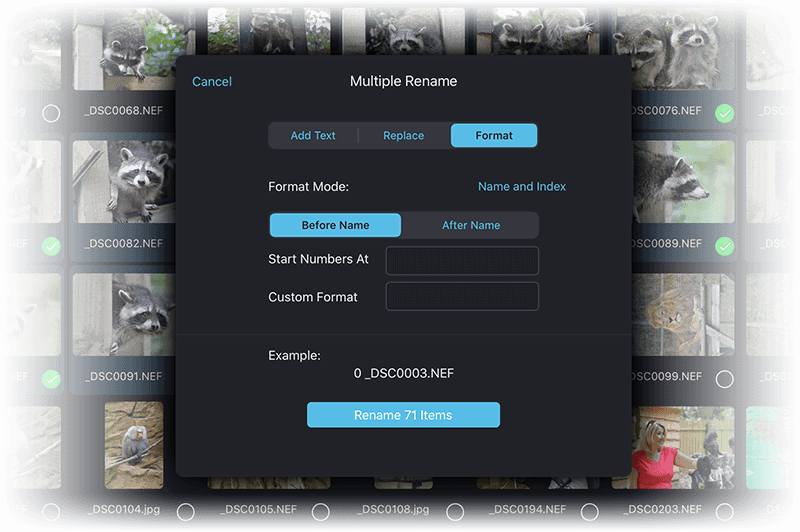Open the raccoon thumbnail for _DSC0068.NEF
This screenshot has width=800, height=532.
tap(124, 49)
